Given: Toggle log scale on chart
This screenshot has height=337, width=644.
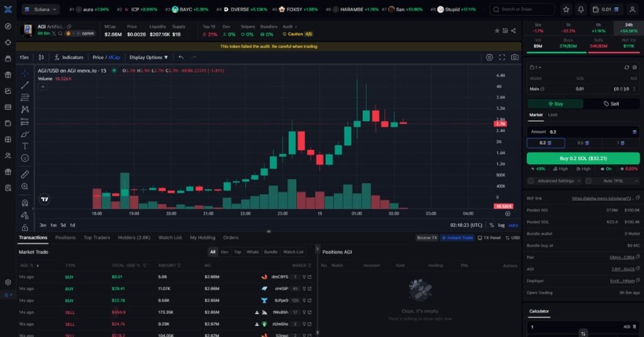Looking at the screenshot, I should click(x=501, y=225).
